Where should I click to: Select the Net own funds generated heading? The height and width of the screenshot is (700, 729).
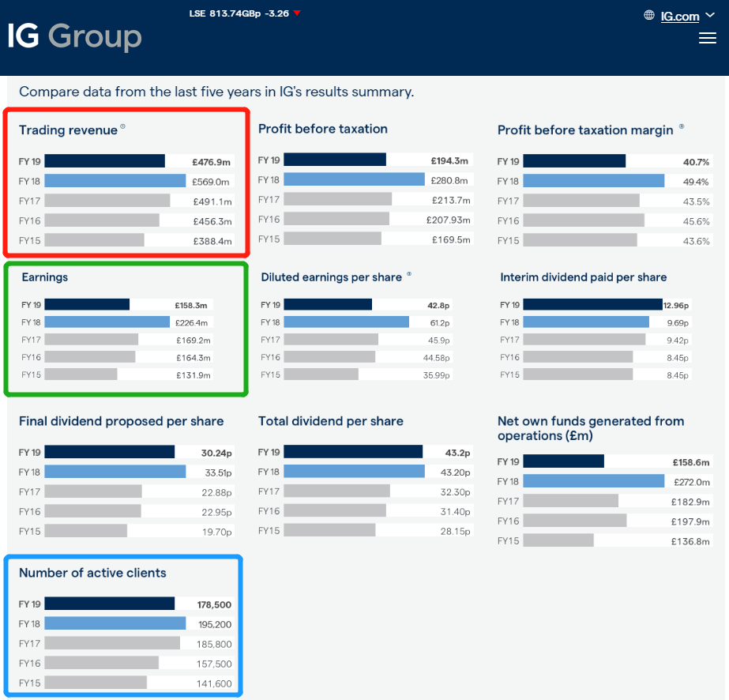(591, 428)
